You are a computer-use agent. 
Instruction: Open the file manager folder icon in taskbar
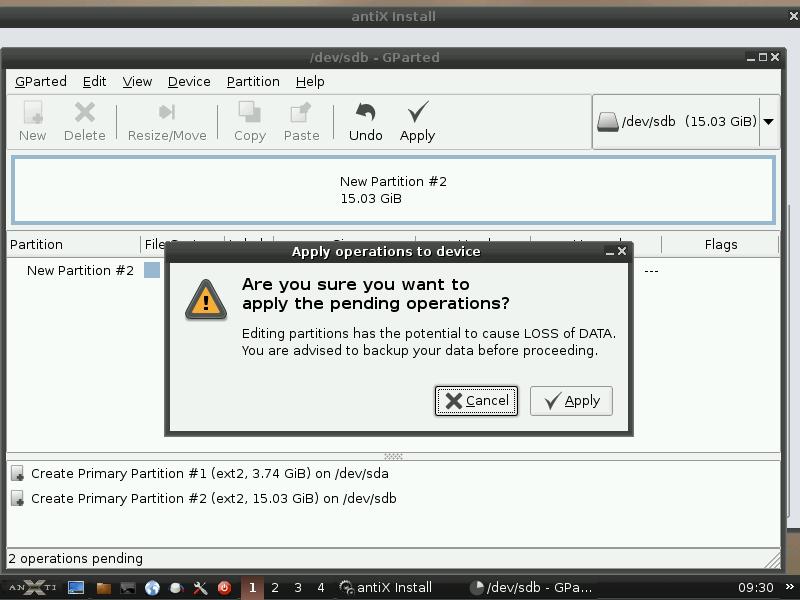(104, 588)
